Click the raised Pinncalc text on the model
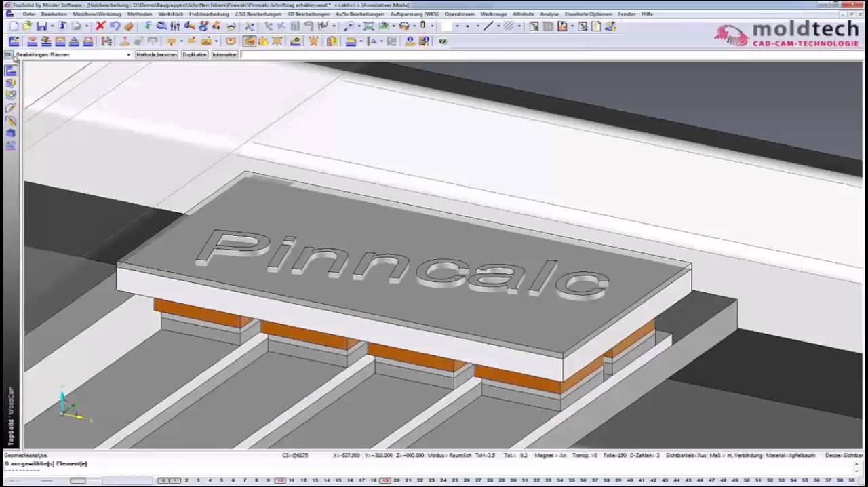The width and height of the screenshot is (868, 487). point(404,266)
